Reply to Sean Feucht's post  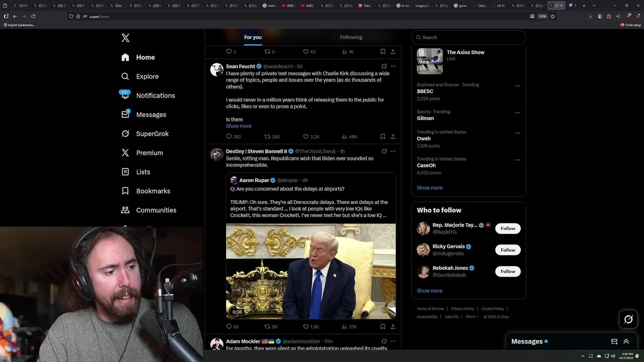coord(233,137)
